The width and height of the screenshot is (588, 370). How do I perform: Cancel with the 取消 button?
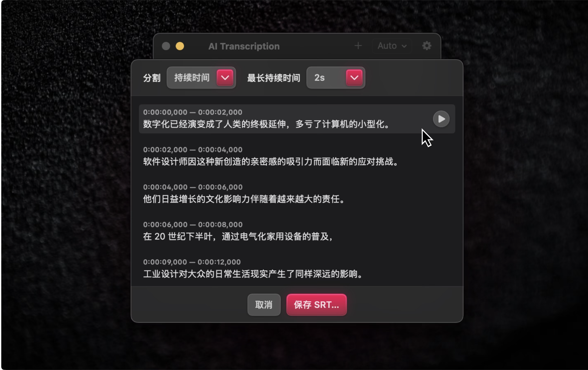click(x=264, y=305)
